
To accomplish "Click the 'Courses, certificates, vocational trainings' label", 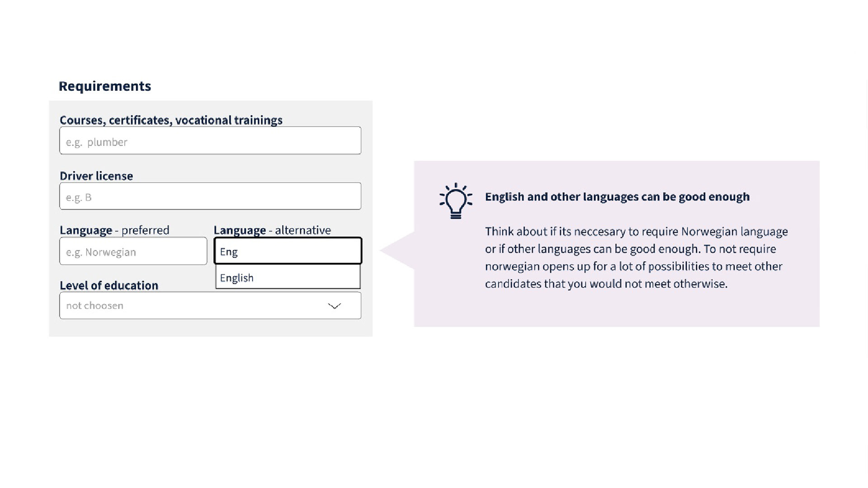I will pos(171,120).
